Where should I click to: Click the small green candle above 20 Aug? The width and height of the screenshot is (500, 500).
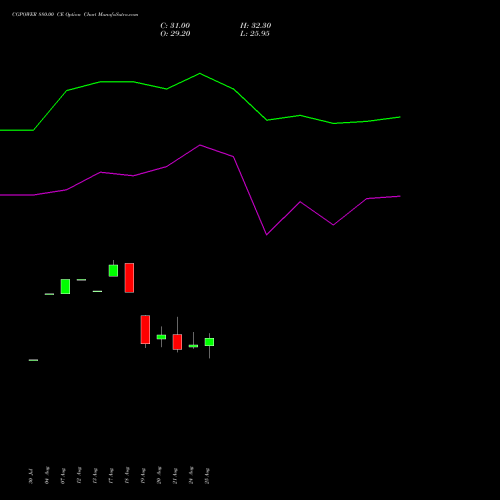coord(161,337)
